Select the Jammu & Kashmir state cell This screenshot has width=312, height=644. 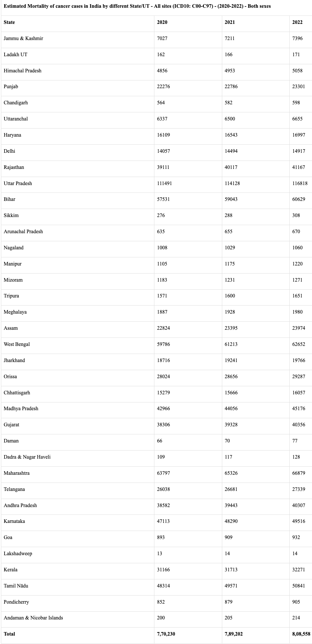[x=23, y=38]
